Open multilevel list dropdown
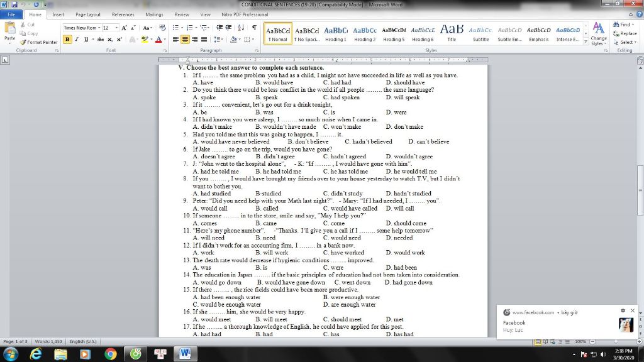 [x=204, y=28]
